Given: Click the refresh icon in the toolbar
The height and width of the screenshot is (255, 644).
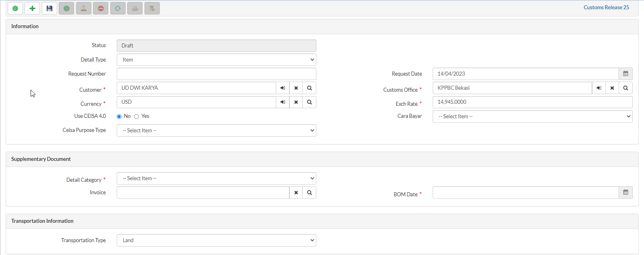Looking at the screenshot, I should pos(118,8).
